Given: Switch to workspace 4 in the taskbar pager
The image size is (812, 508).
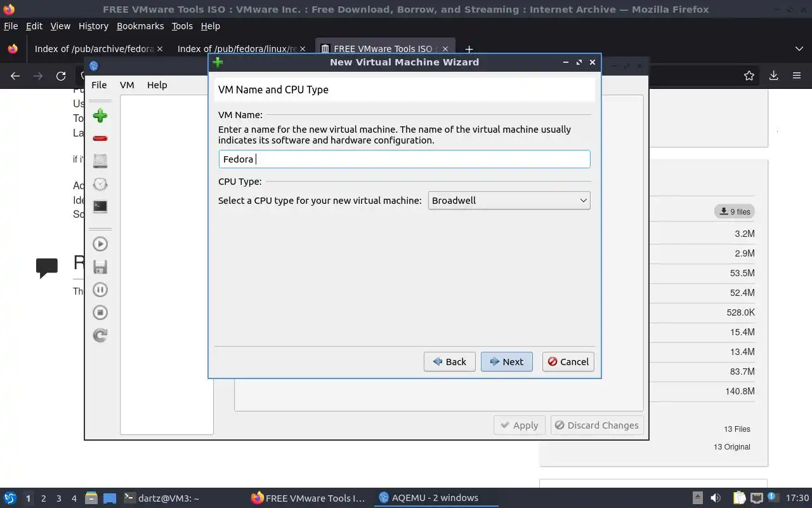Looking at the screenshot, I should click(x=74, y=498).
